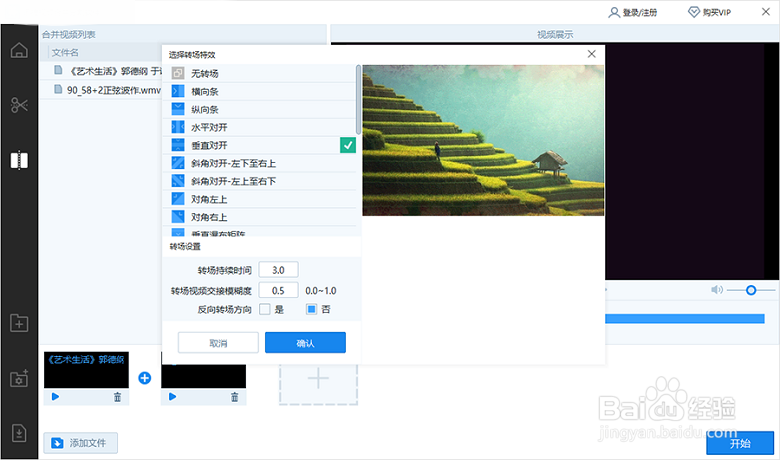Select the 无转场 transition effect
The width and height of the screenshot is (780, 460).
[x=259, y=74]
